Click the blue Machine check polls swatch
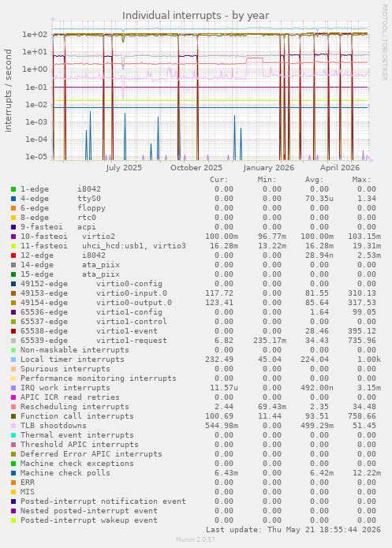This screenshot has height=548, width=392. click(13, 473)
